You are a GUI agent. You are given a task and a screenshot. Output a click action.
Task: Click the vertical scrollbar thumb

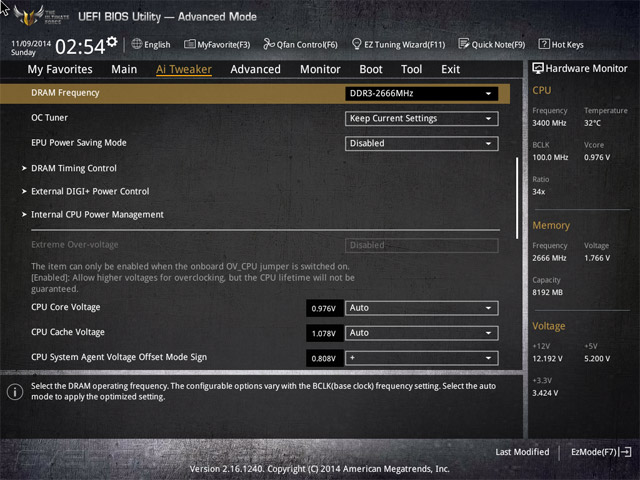517,198
